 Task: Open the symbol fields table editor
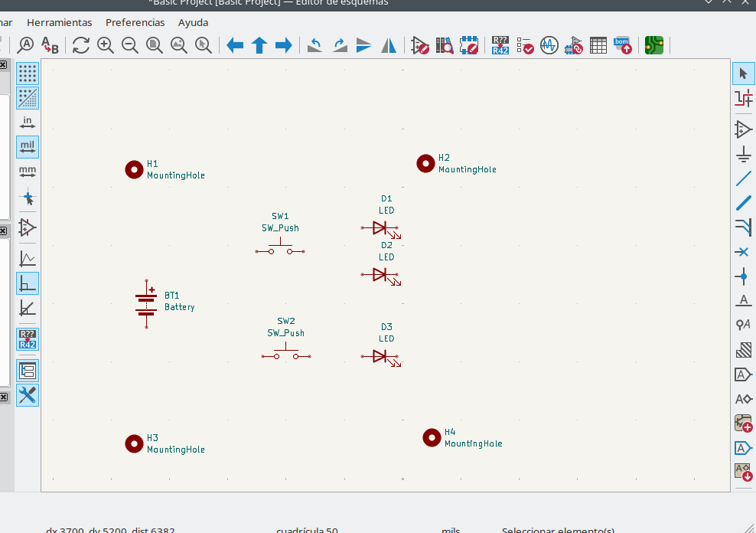tap(598, 45)
